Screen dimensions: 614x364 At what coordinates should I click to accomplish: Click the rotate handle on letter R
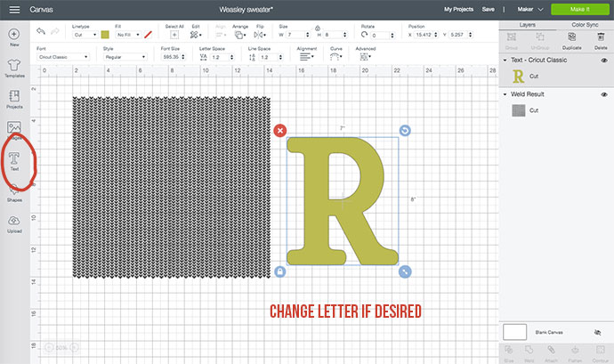point(405,131)
